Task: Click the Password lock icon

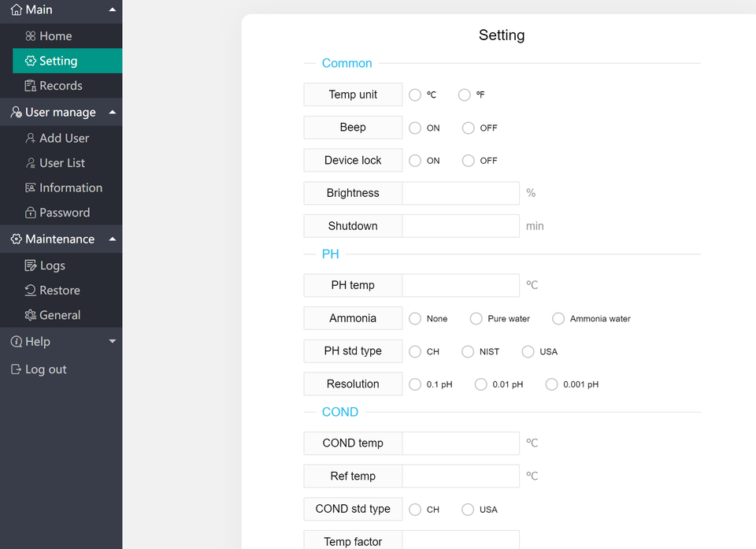Action: pyautogui.click(x=31, y=213)
